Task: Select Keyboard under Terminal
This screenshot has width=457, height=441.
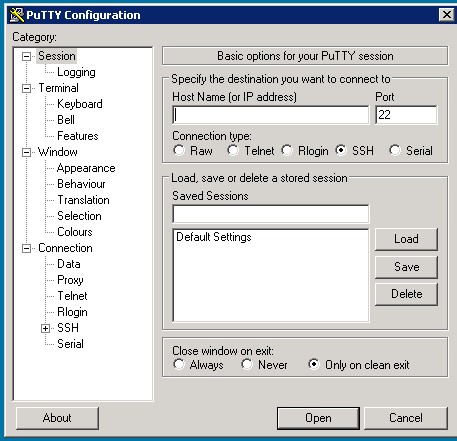Action: (80, 104)
